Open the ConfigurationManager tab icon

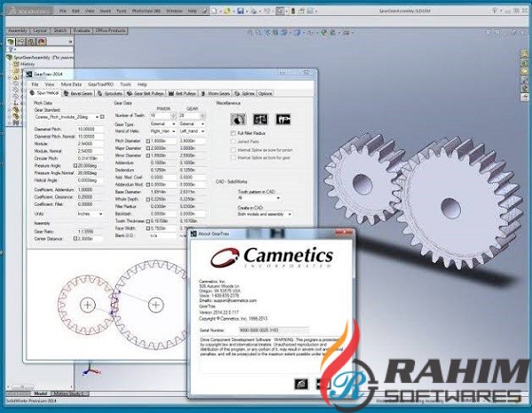[31, 42]
